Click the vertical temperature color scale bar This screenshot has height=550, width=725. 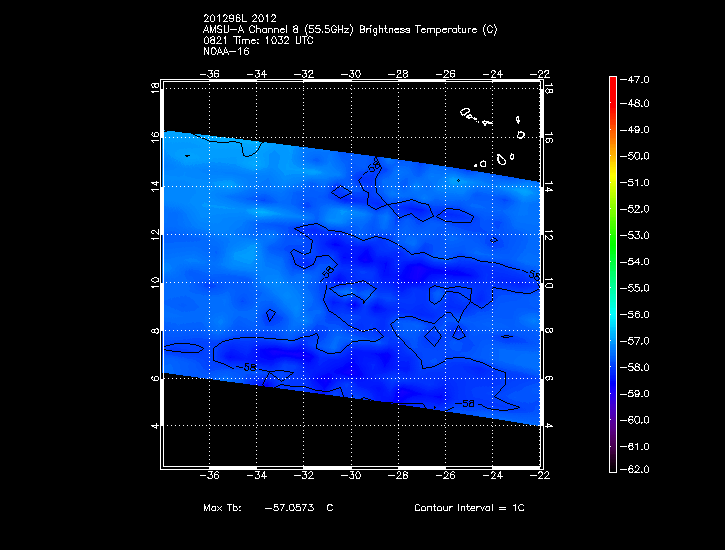coord(613,275)
